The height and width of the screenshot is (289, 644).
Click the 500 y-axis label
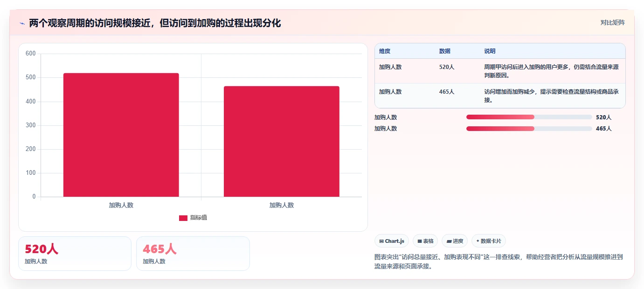(31, 77)
